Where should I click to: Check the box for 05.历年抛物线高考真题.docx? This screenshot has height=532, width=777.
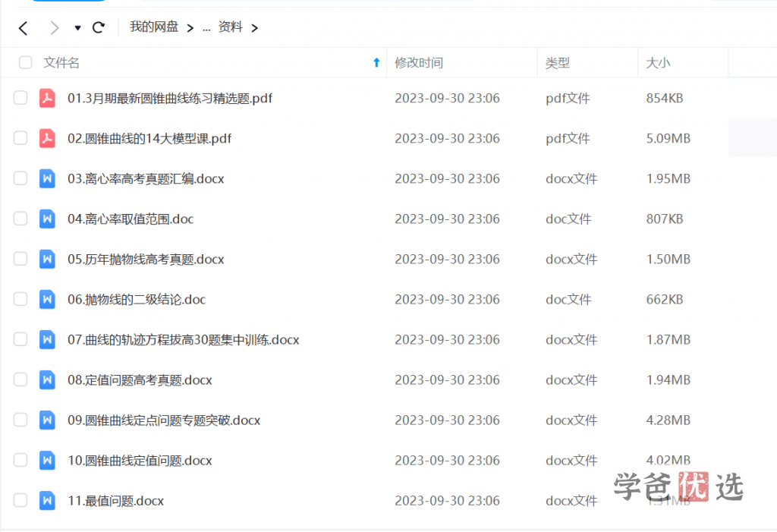tap(20, 259)
